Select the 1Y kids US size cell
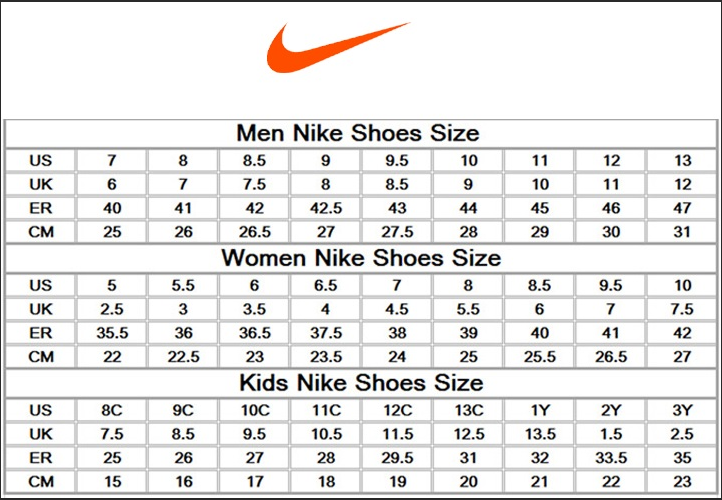The image size is (722, 500). click(x=540, y=410)
